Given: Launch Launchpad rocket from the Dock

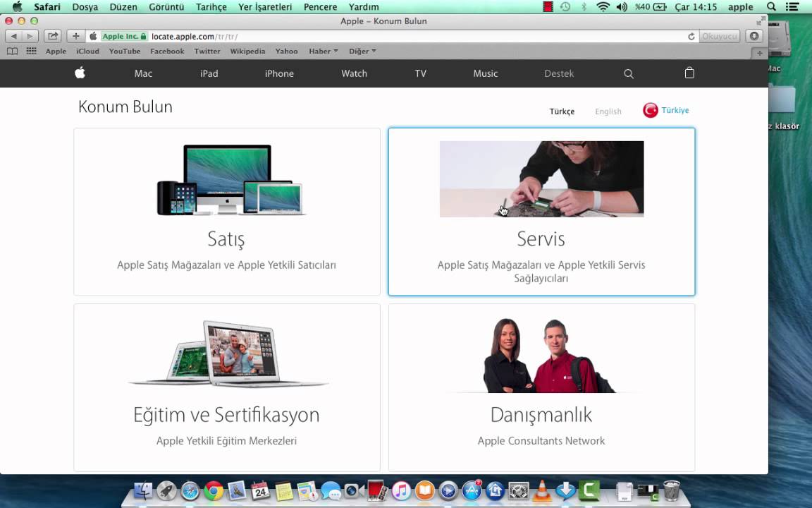Looking at the screenshot, I should pos(166,490).
